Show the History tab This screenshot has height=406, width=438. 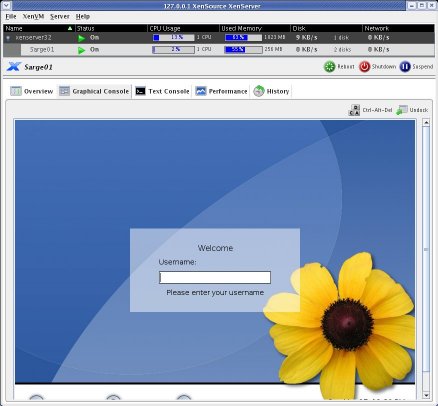[x=271, y=91]
